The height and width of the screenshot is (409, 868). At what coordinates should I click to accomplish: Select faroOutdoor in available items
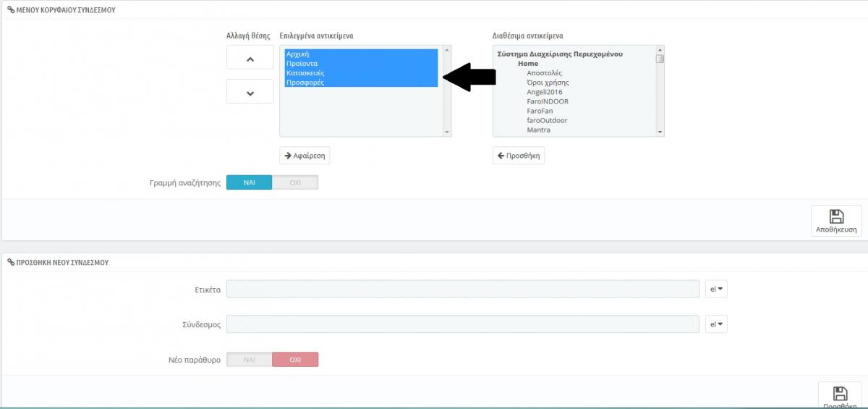[x=547, y=120]
